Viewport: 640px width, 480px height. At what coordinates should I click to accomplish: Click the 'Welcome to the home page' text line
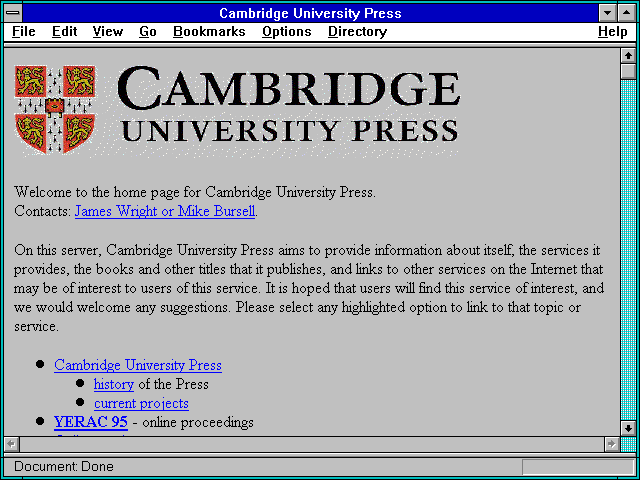pos(195,192)
